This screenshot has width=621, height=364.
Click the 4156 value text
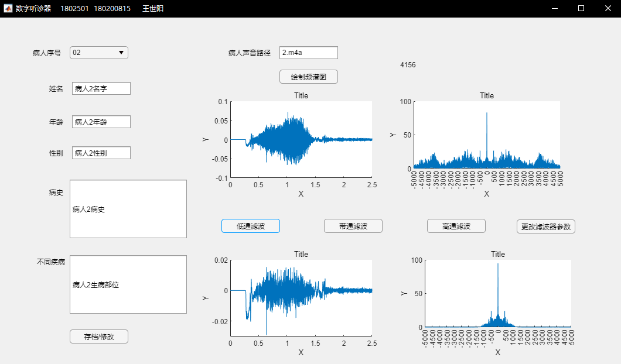coord(408,65)
